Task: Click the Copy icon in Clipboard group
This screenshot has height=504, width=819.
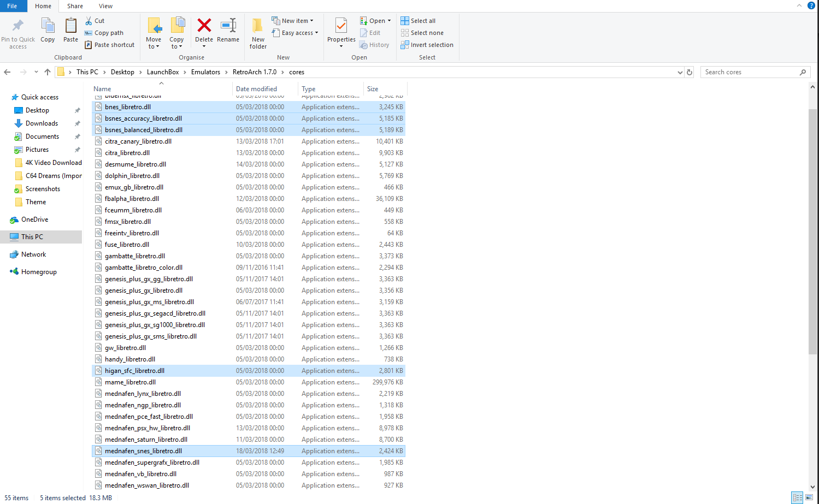Action: coord(48,26)
